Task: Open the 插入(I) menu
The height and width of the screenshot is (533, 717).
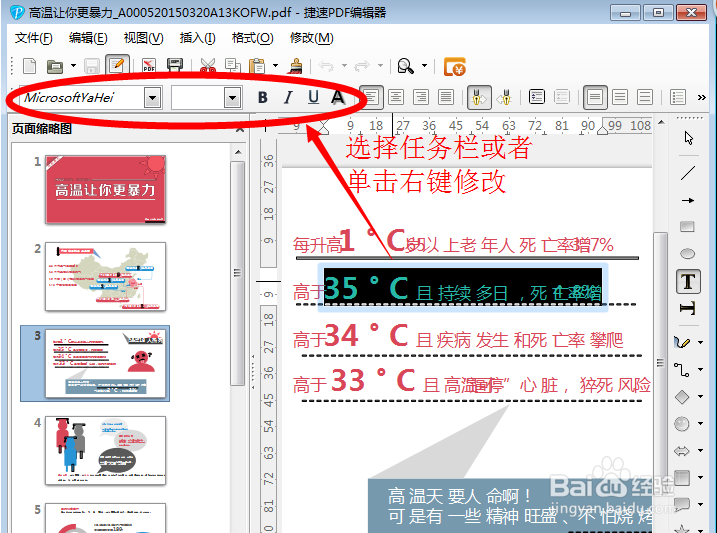Action: 198,37
